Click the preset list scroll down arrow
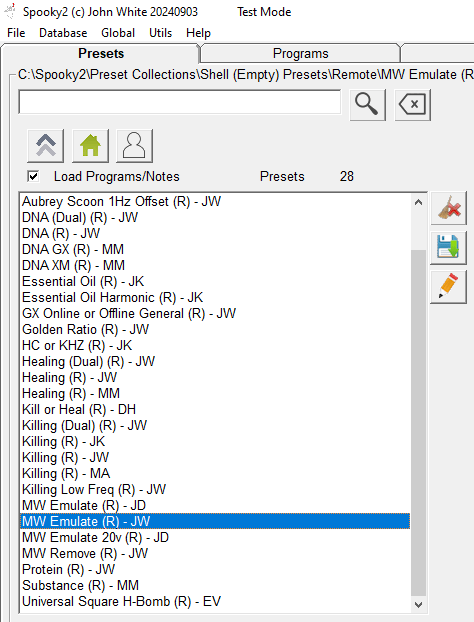Screen dimensions: 474x622 point(418,605)
